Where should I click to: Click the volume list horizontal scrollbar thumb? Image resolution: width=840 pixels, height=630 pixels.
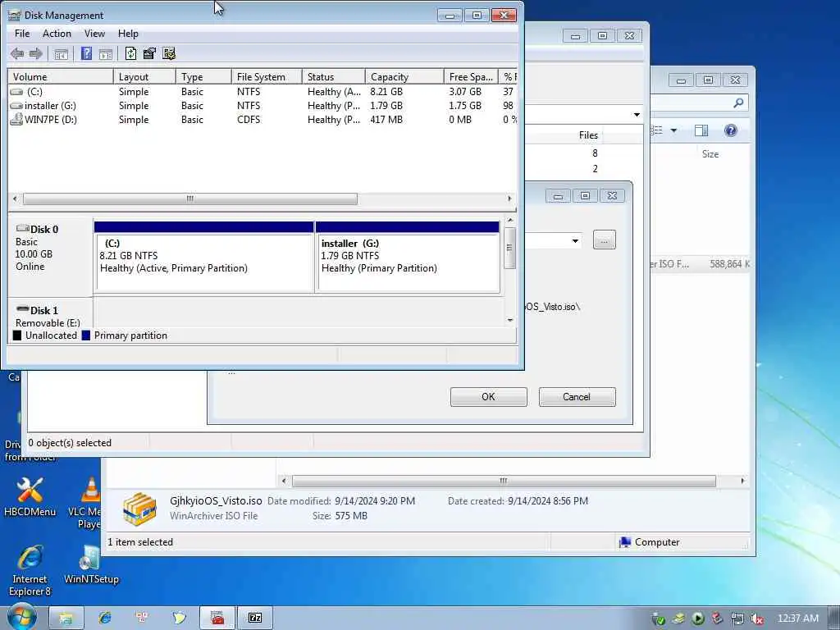[190, 199]
